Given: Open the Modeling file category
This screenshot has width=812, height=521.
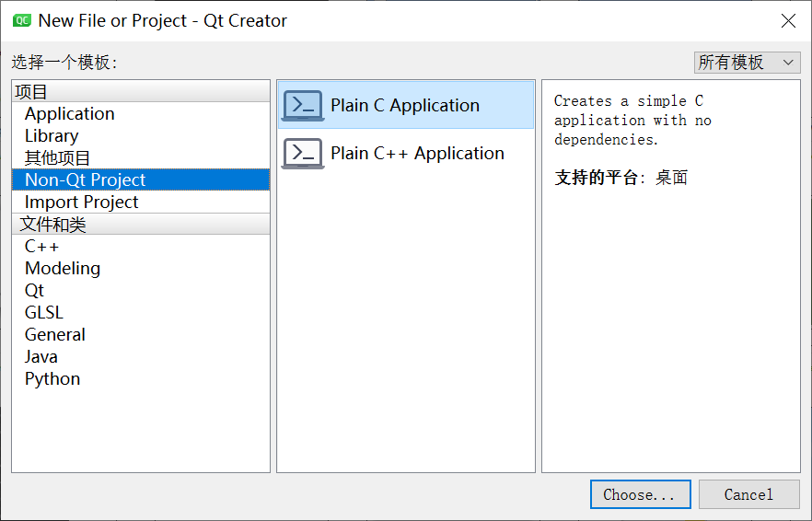Looking at the screenshot, I should (x=63, y=269).
